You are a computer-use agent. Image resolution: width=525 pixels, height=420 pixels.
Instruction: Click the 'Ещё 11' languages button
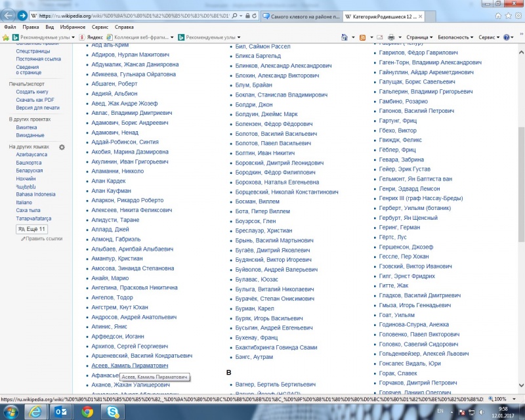32,229
